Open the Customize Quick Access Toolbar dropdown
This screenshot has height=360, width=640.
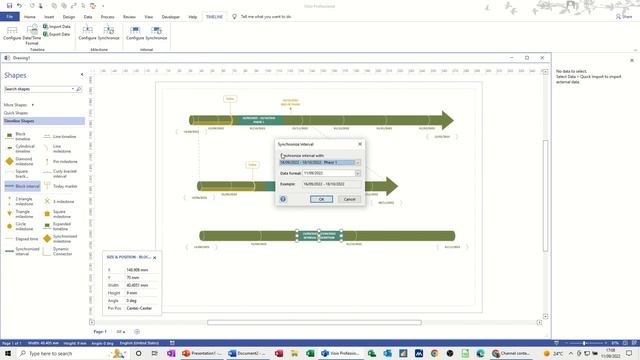(103, 6)
